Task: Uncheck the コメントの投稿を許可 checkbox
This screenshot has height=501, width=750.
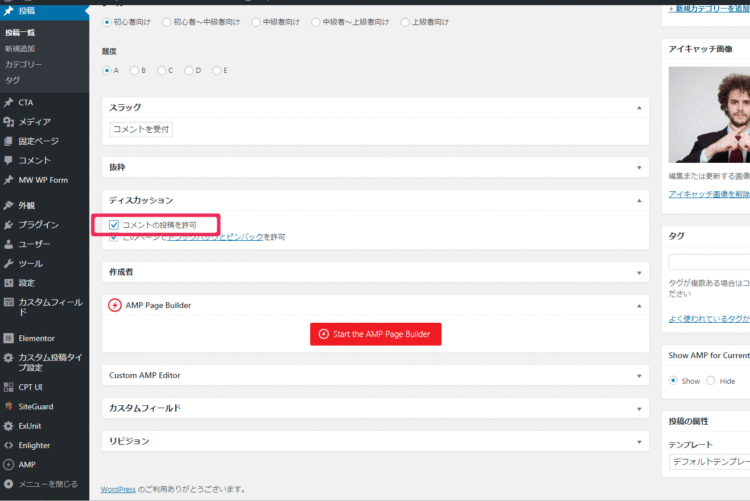Action: 114,225
